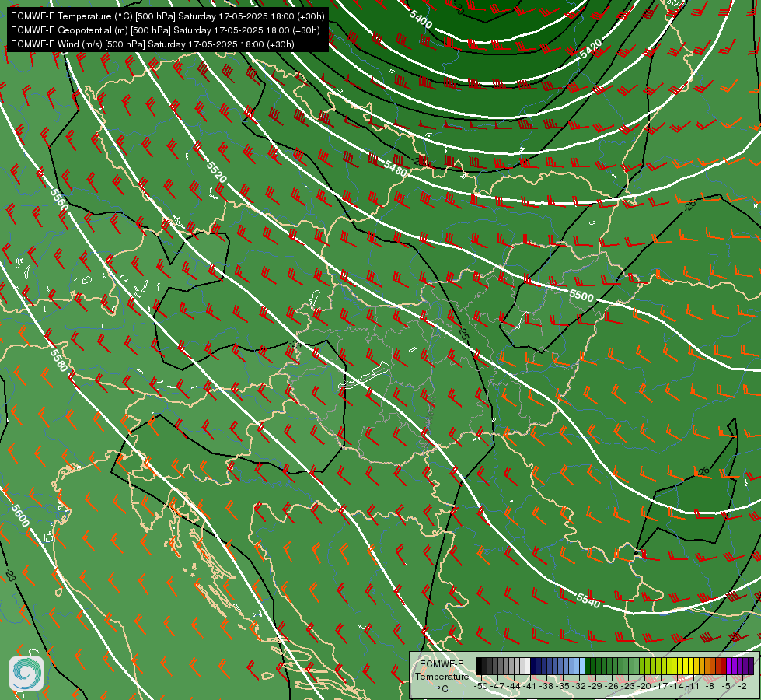Screen dimensions: 761x700
Task: Click the -11 value on the legend scale
Action: click(693, 686)
